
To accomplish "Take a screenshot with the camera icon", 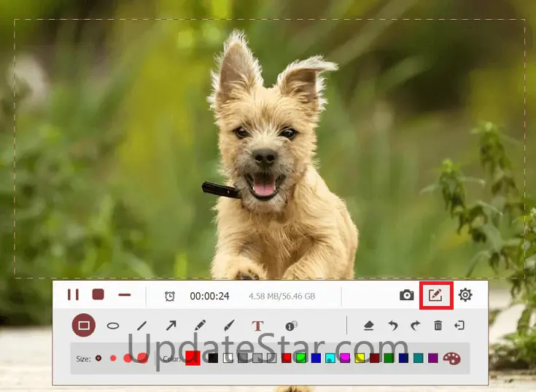I will click(x=407, y=295).
